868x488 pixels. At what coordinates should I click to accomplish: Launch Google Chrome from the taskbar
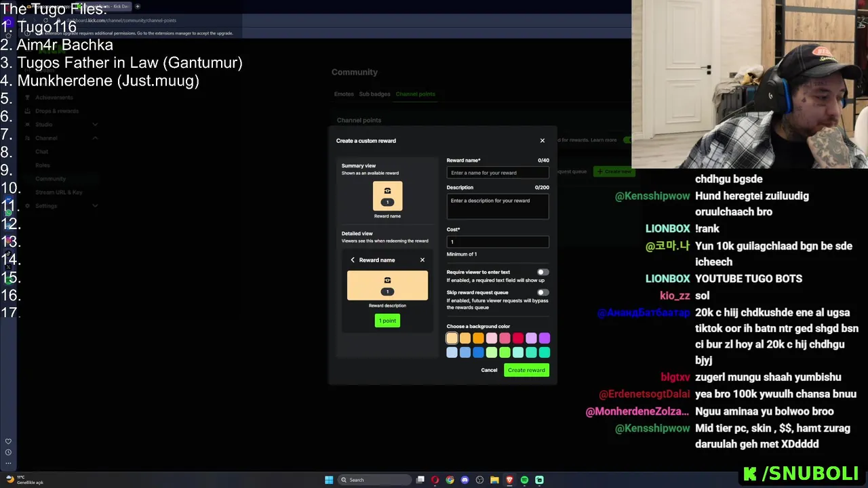[450, 480]
